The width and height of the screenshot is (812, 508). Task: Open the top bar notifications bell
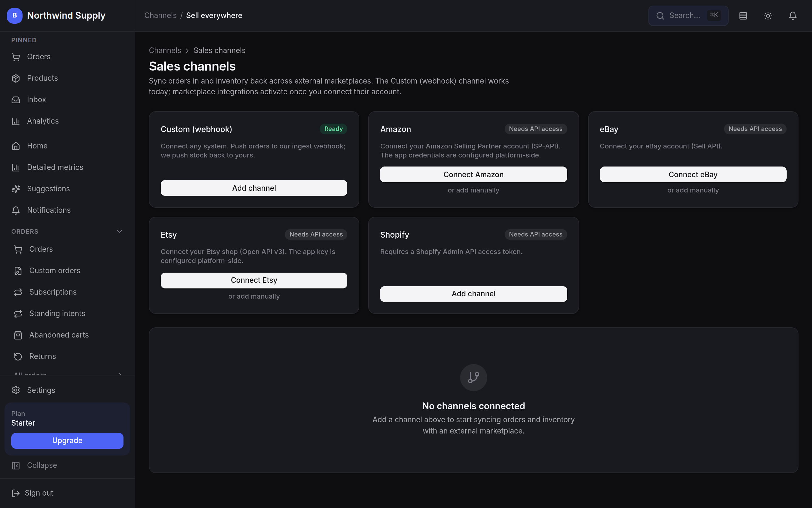click(793, 16)
